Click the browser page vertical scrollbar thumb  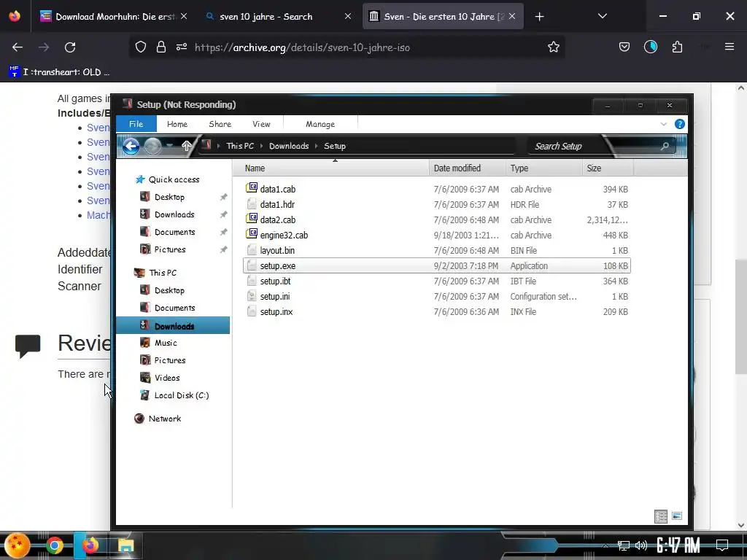click(741, 316)
